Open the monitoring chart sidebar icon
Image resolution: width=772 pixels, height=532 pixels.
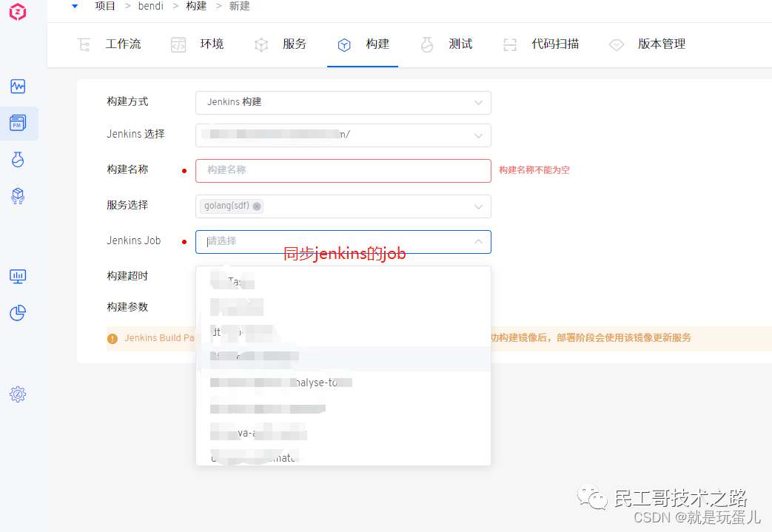click(19, 87)
